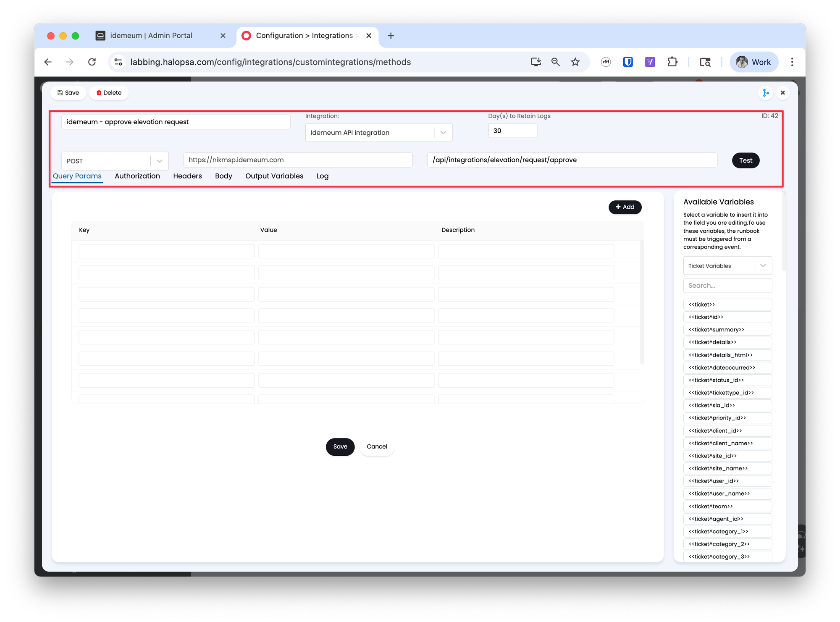The width and height of the screenshot is (840, 622).
Task: Click the Save icon button in top toolbar
Action: tap(68, 93)
